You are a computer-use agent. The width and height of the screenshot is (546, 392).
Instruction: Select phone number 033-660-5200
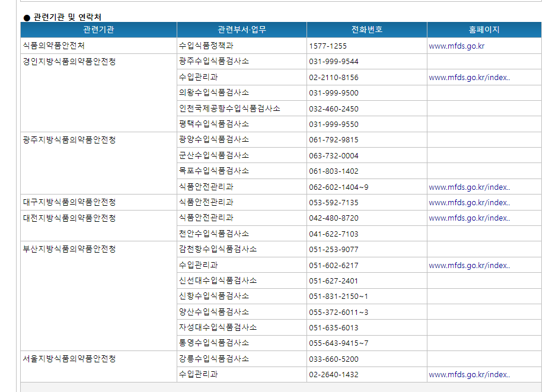pyautogui.click(x=334, y=359)
